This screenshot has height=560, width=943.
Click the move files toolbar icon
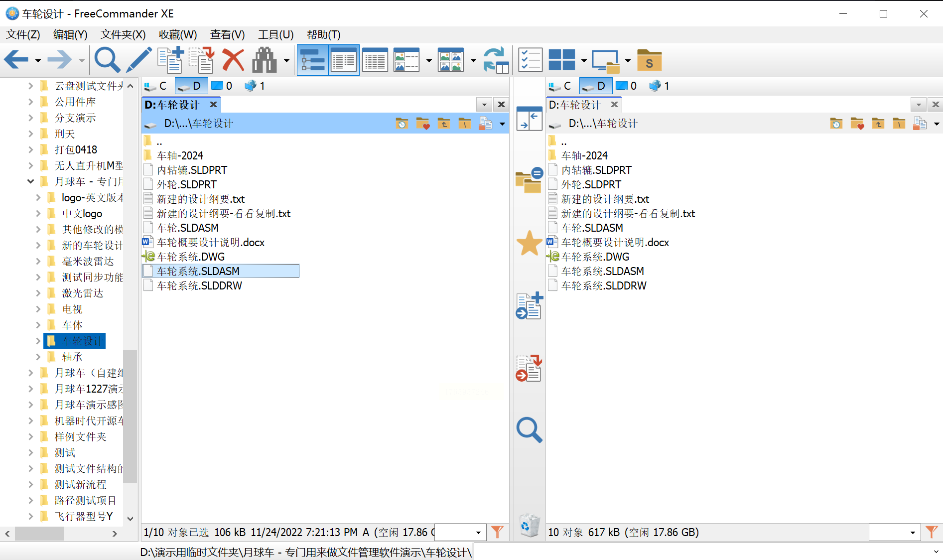coord(202,60)
